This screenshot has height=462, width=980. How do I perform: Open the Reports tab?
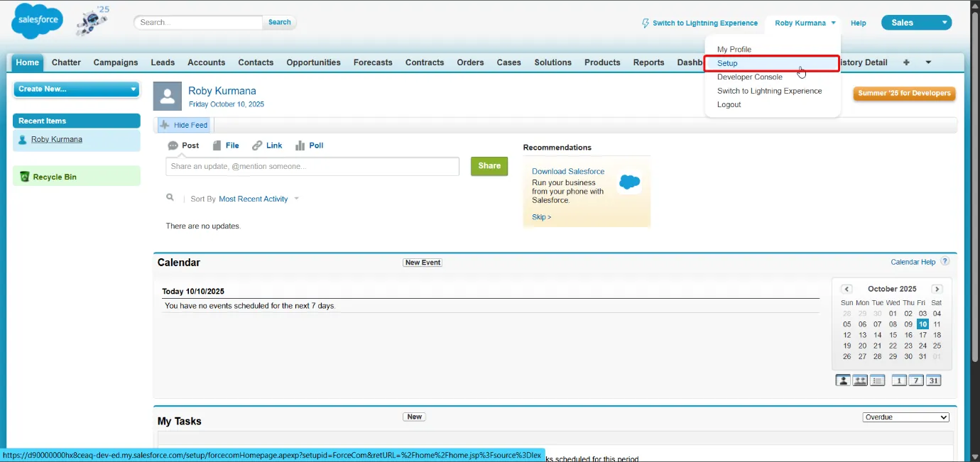tap(649, 62)
